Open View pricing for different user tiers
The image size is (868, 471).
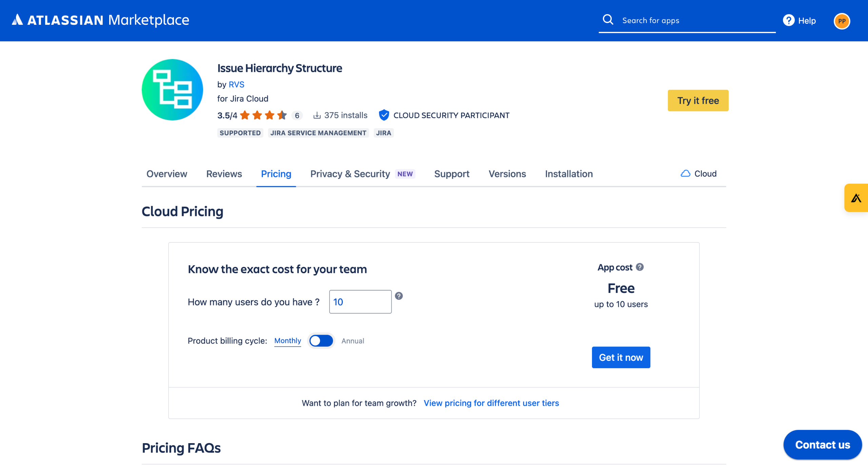click(491, 403)
